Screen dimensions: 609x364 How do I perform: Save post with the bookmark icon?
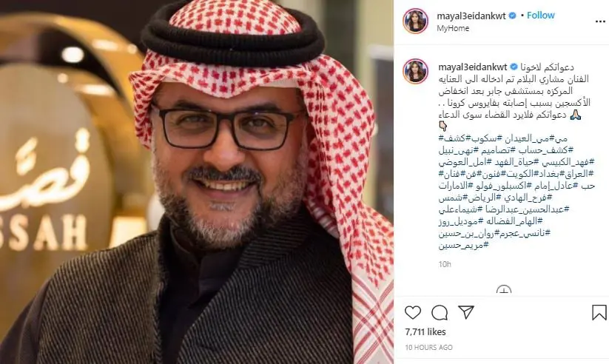[599, 312]
